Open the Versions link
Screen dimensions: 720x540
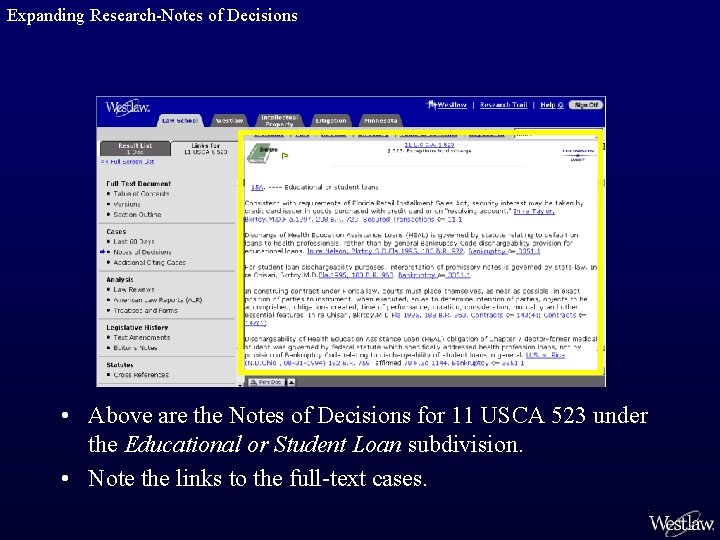pos(127,204)
